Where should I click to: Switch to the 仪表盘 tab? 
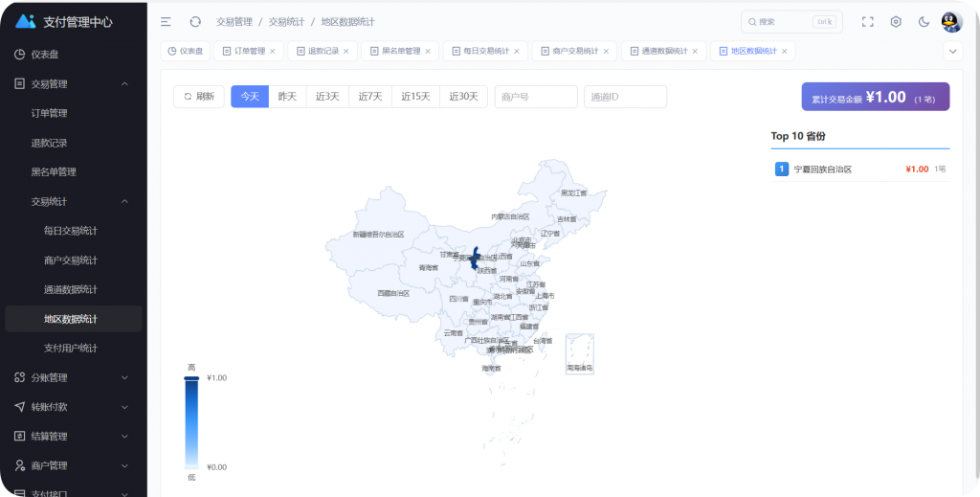[x=185, y=52]
